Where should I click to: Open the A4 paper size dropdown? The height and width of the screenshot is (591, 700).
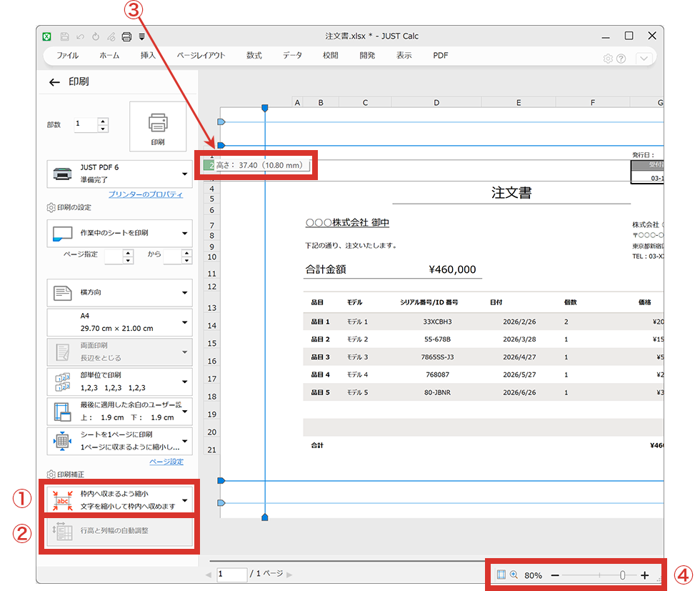click(x=184, y=322)
